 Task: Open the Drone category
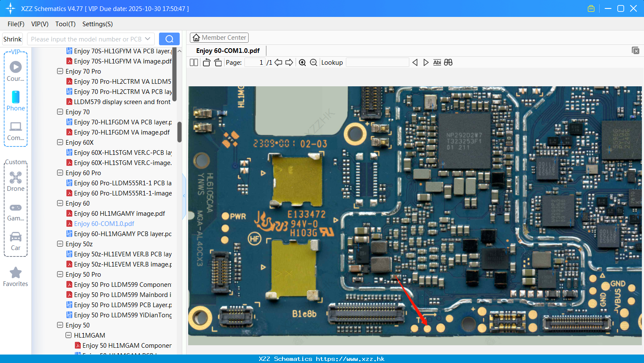click(x=16, y=181)
